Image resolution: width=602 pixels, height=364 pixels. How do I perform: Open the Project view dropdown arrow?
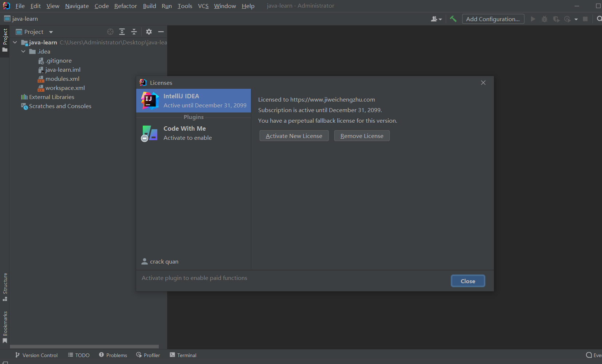[51, 32]
